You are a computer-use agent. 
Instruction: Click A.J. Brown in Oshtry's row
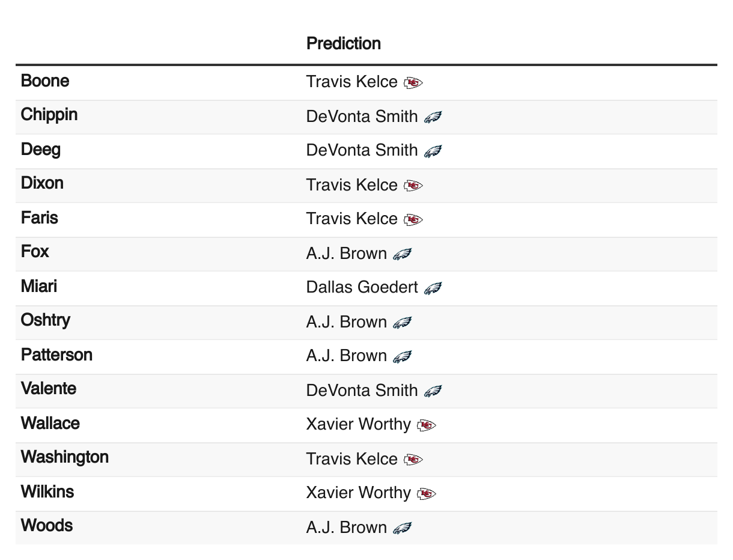(x=347, y=322)
